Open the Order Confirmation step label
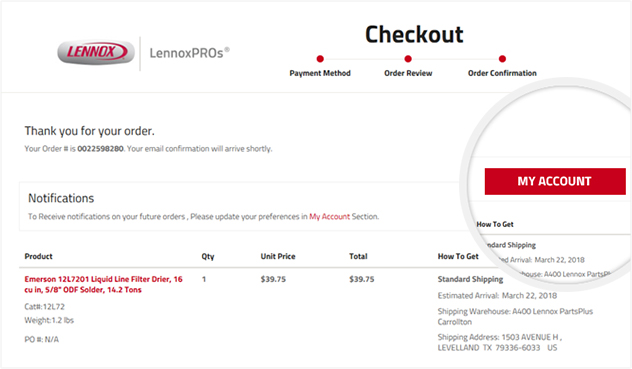The height and width of the screenshot is (369, 632). (x=502, y=73)
